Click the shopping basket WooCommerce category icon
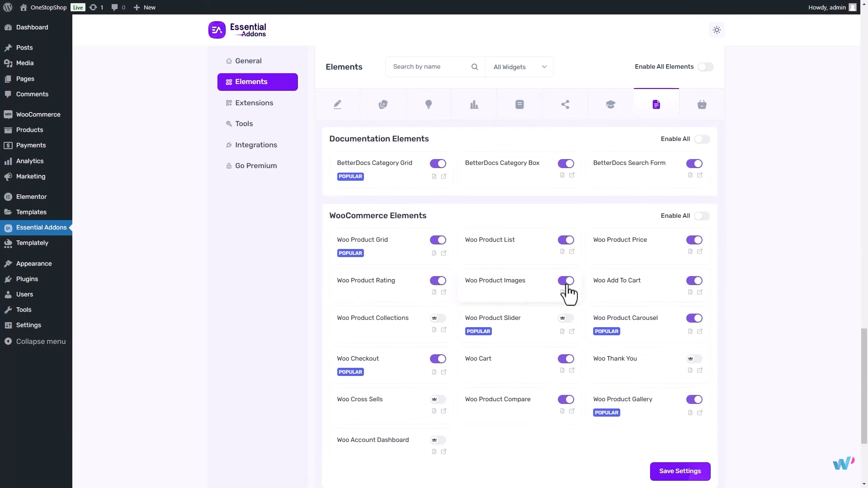 (702, 104)
